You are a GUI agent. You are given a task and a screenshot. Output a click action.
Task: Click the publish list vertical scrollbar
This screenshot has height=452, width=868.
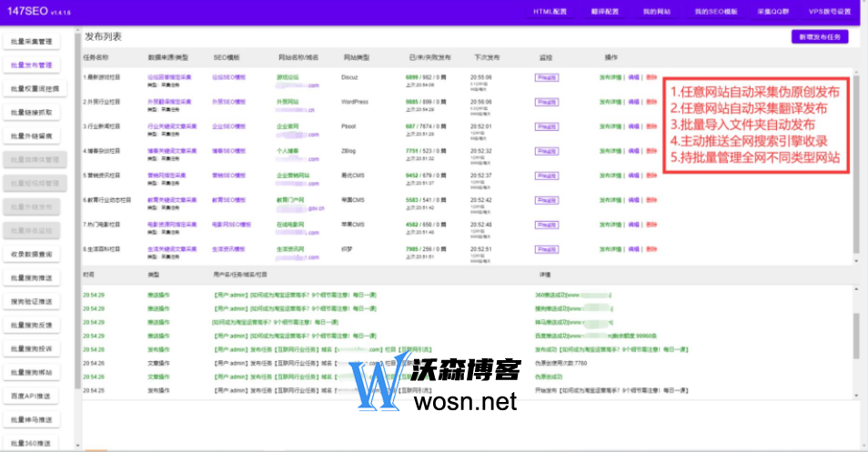click(x=855, y=164)
